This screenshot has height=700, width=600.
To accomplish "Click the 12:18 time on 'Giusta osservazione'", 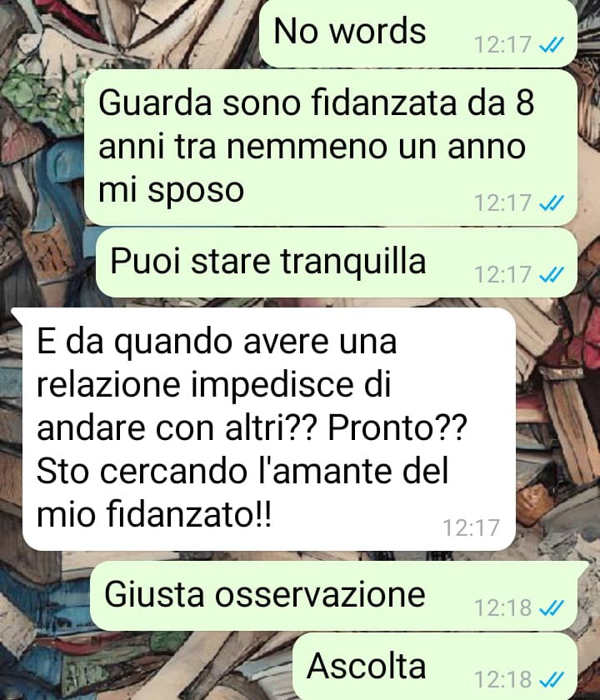I will pyautogui.click(x=502, y=608).
